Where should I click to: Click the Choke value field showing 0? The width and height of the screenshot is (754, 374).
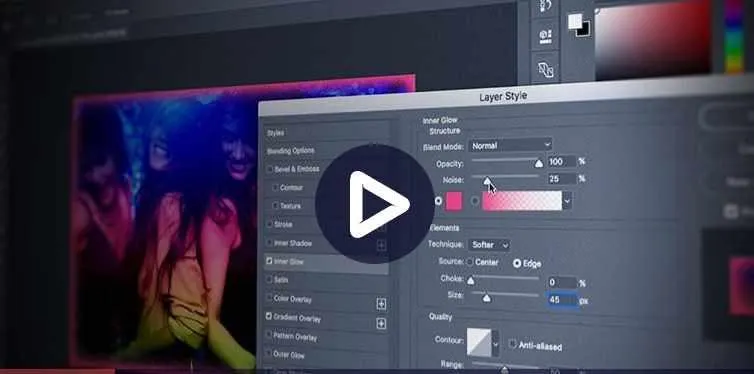point(562,282)
